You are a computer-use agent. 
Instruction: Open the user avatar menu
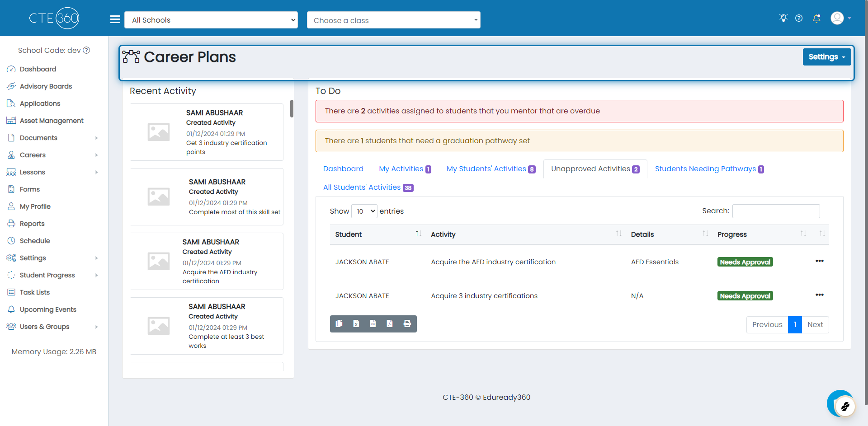pos(841,18)
